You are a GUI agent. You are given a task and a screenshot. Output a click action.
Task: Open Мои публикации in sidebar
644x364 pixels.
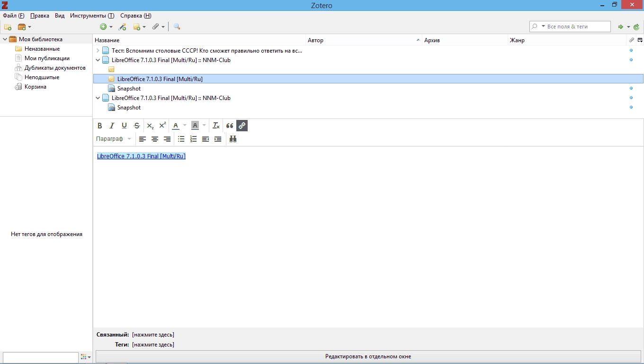pos(47,58)
